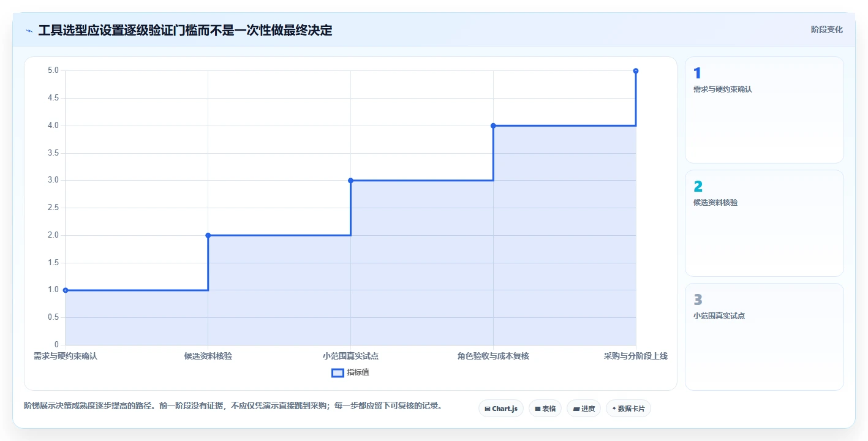Click the lightning icon beside the title
The width and height of the screenshot is (868, 441).
pyautogui.click(x=29, y=30)
